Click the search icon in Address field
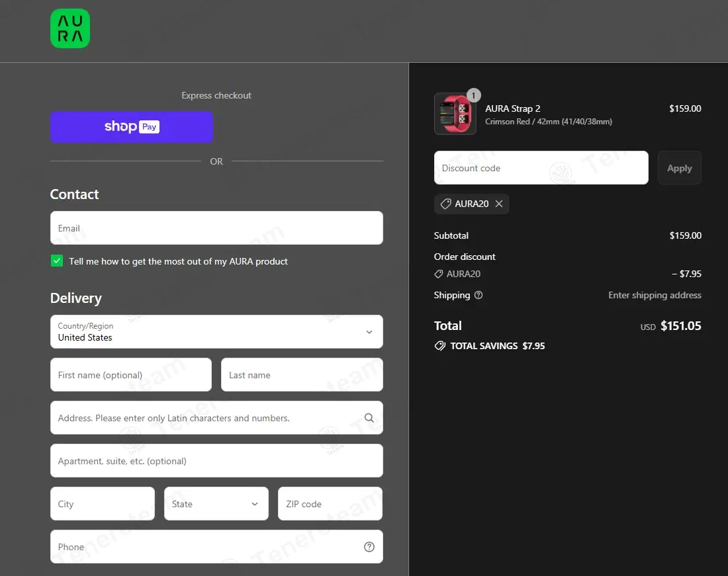Viewport: 728px width, 576px height. click(369, 418)
